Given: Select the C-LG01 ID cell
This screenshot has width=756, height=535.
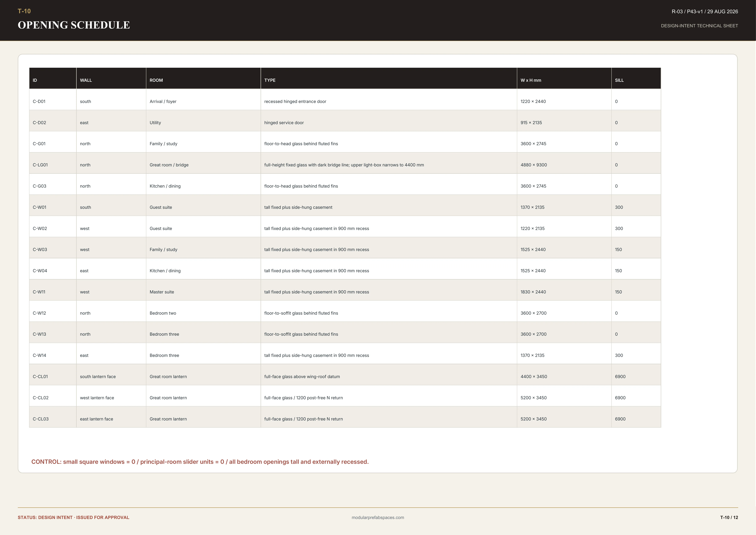Looking at the screenshot, I should 53,163.
